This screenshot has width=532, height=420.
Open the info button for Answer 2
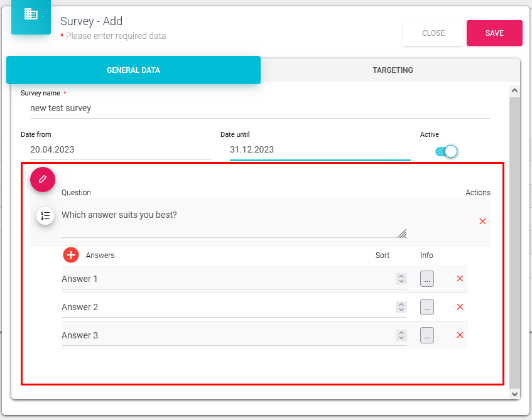point(427,307)
